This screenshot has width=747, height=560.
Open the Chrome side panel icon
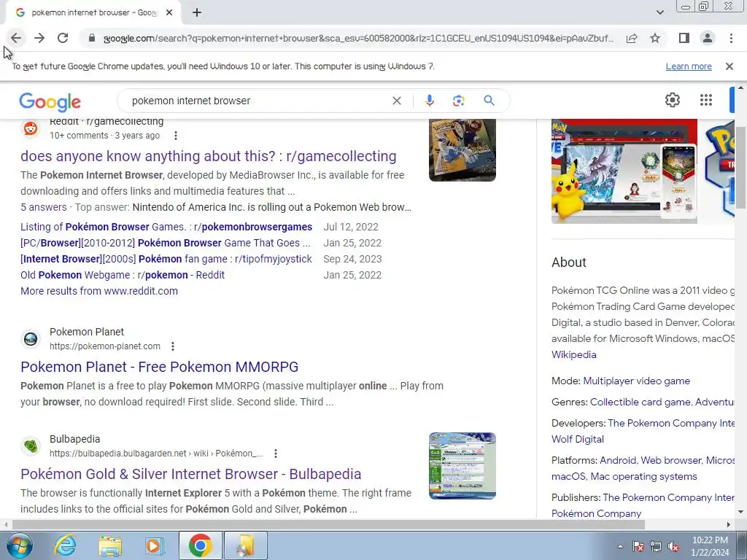pyautogui.click(x=684, y=38)
